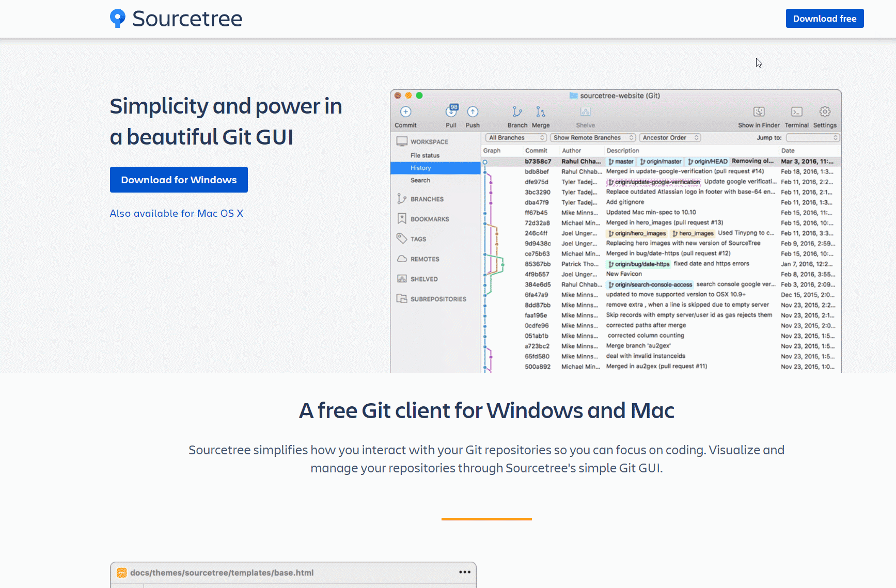Select commit 3bc3290 hash
Image resolution: width=896 pixels, height=588 pixels.
coord(538,192)
